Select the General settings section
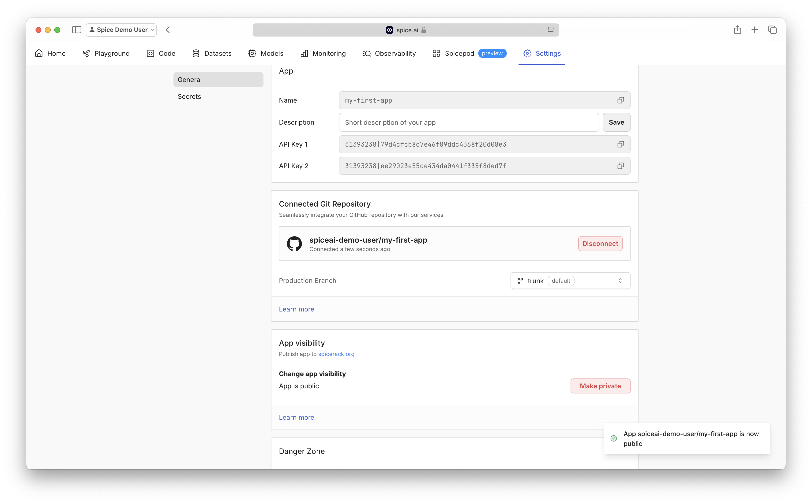Image resolution: width=812 pixels, height=504 pixels. (218, 80)
